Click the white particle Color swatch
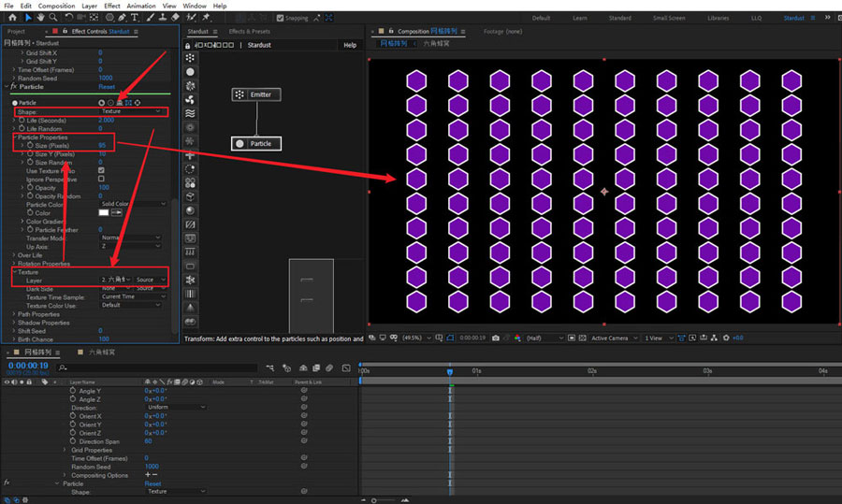842x504 pixels. click(104, 213)
